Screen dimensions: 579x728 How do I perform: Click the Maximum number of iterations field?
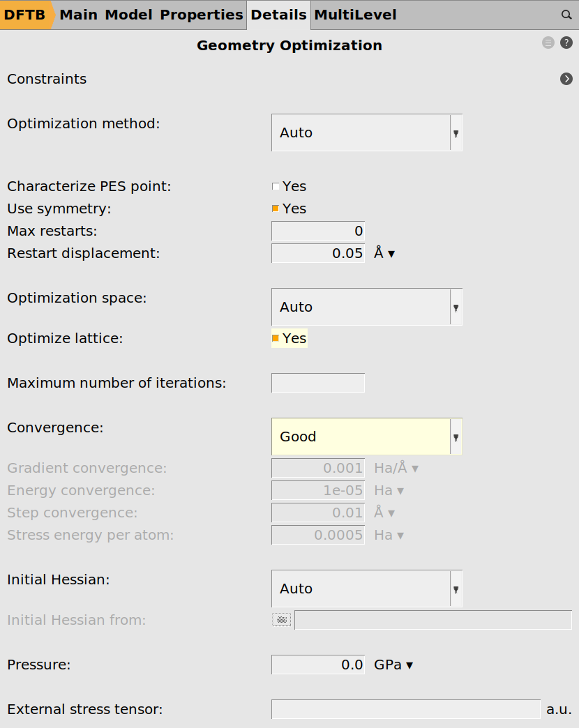(x=318, y=383)
